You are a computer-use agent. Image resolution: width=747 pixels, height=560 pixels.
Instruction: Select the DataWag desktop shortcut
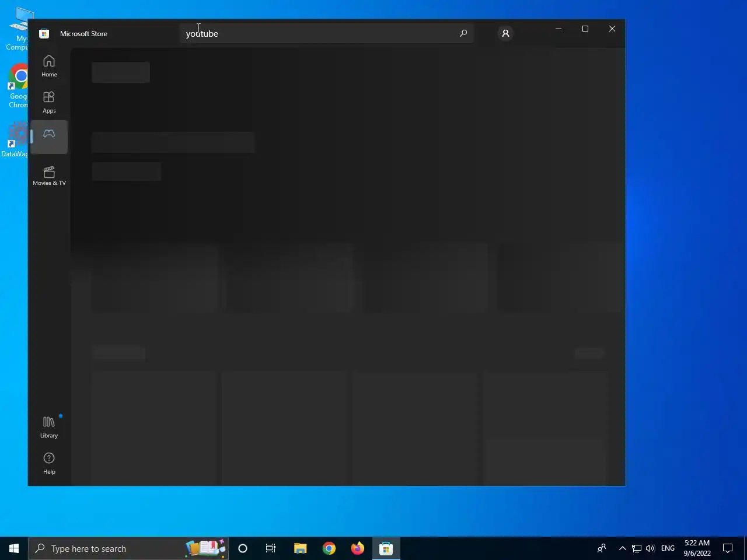tap(15, 140)
